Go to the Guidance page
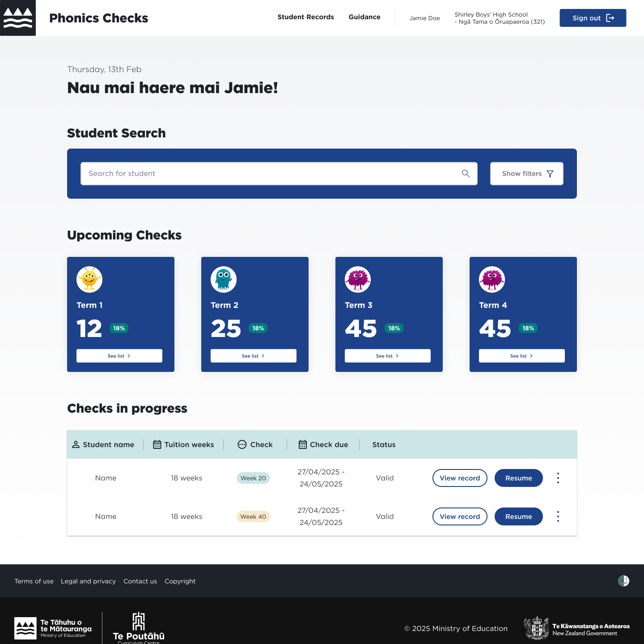The width and height of the screenshot is (644, 644). pos(364,17)
